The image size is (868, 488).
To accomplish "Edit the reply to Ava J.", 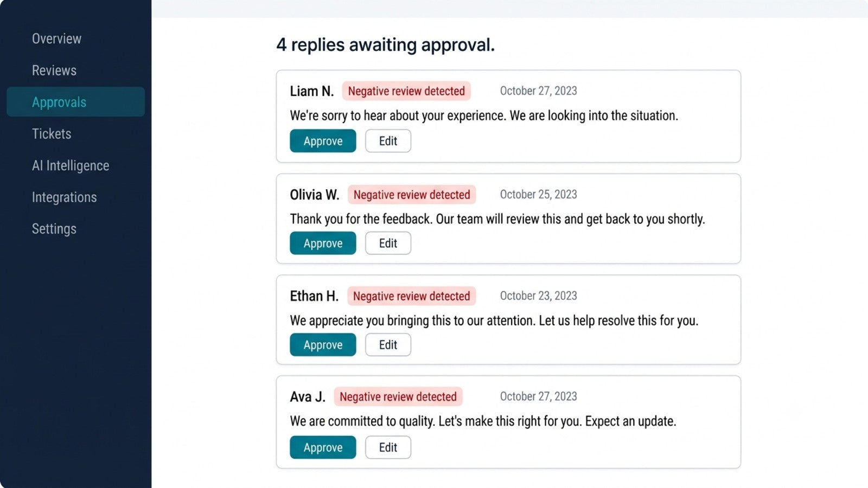I will 388,447.
